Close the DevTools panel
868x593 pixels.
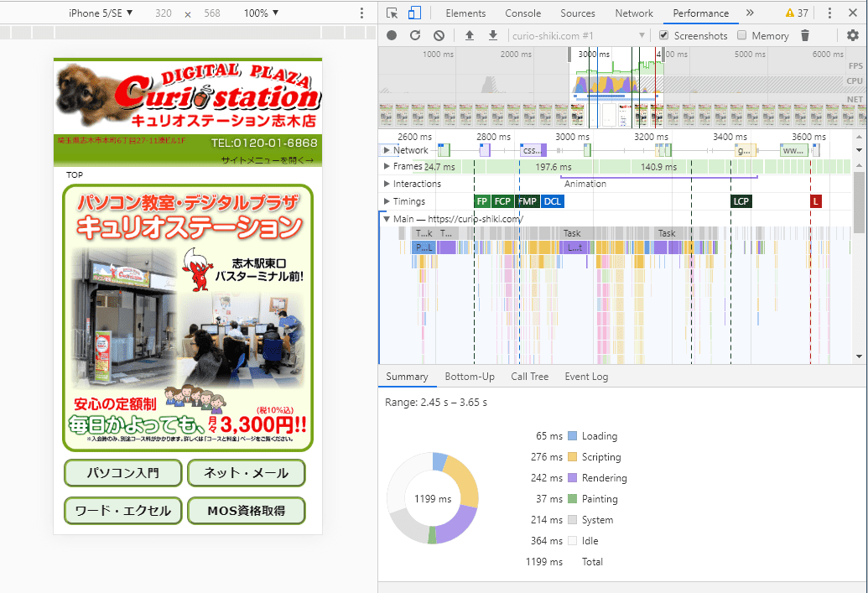coord(853,13)
